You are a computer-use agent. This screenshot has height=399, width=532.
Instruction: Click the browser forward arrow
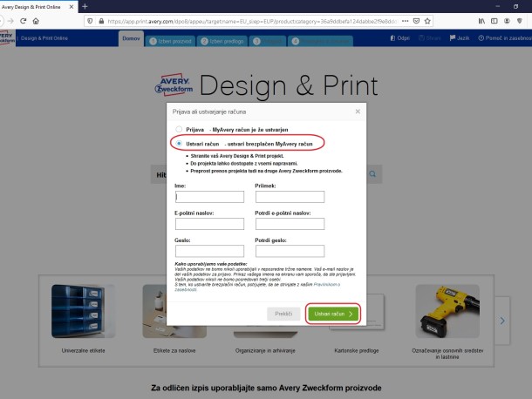(x=10, y=21)
